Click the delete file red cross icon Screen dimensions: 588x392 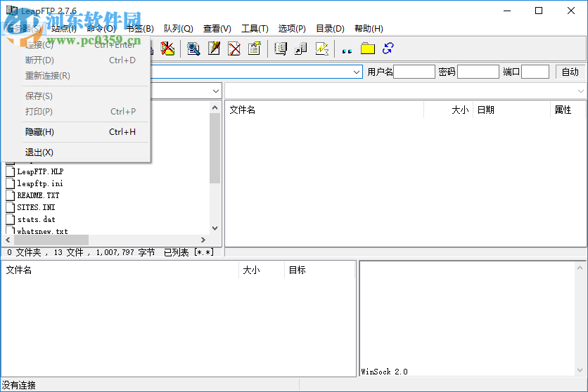(234, 48)
